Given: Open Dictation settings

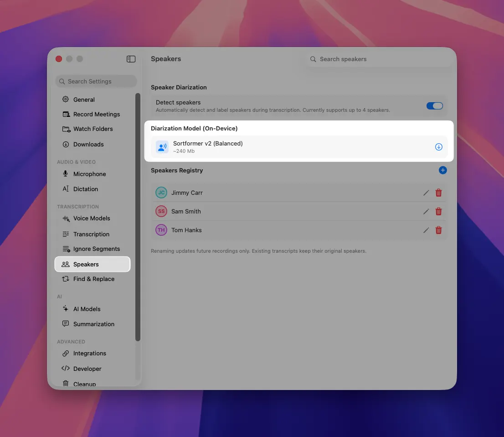Looking at the screenshot, I should coord(93,189).
